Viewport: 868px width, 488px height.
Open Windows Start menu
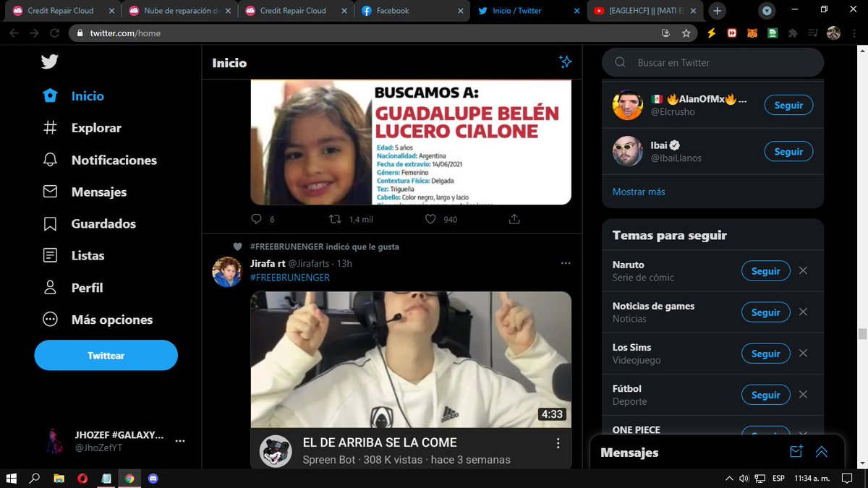(x=12, y=479)
